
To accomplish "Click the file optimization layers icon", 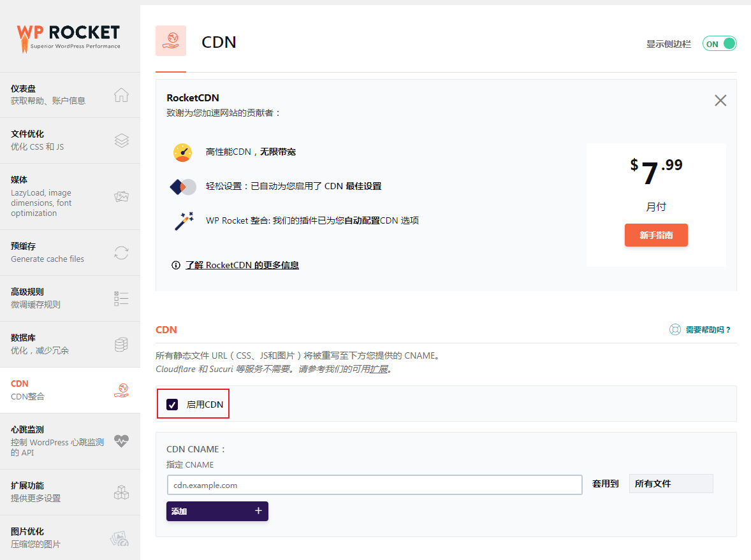I will tap(121, 141).
